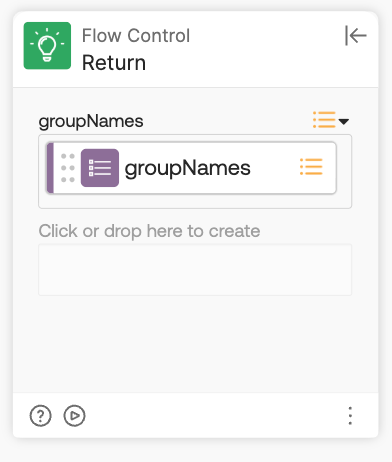Grab the dotted drag handle on groupNames pill
This screenshot has width=392, height=462.
click(68, 168)
